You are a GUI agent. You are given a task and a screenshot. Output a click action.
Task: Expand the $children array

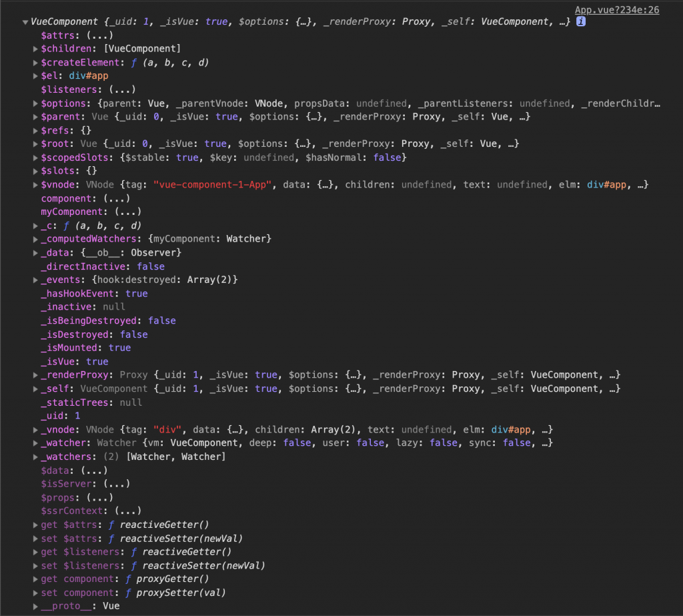(x=35, y=49)
